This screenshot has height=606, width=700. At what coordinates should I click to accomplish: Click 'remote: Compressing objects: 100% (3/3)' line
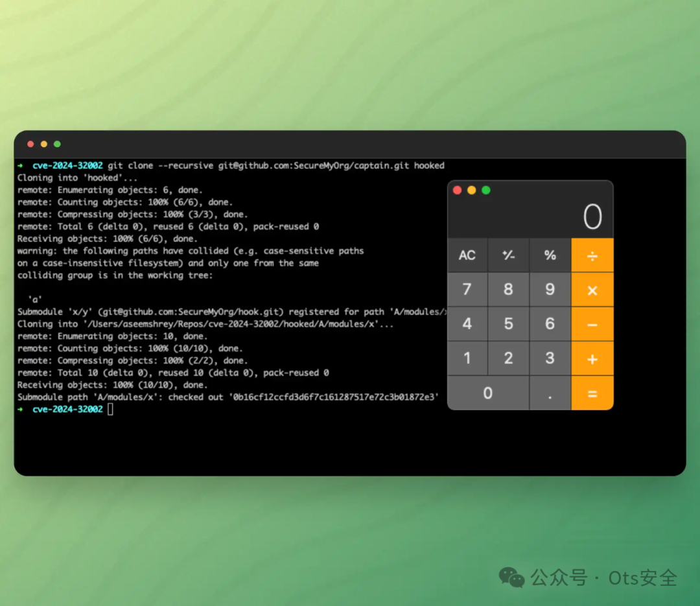pyautogui.click(x=133, y=215)
